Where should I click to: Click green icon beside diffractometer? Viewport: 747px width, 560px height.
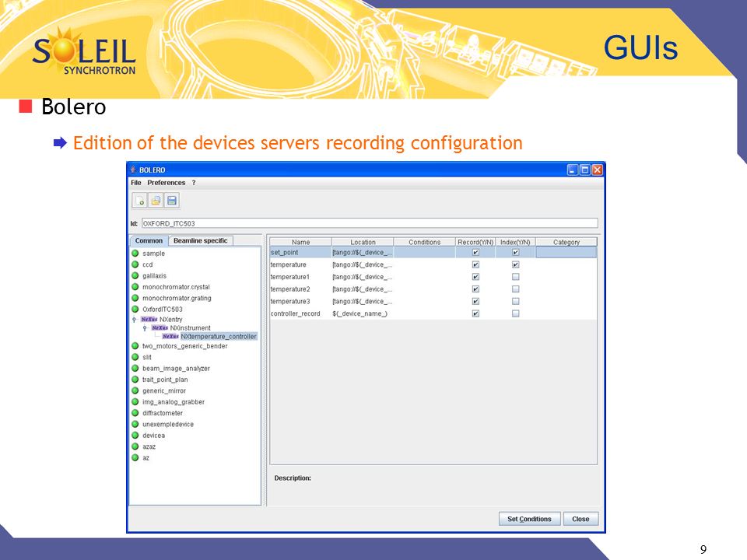(x=135, y=413)
